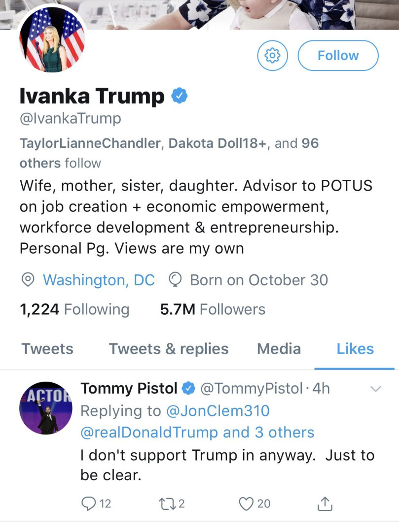Click the verified badge beside Ivanka Trump
The width and height of the screenshot is (399, 532).
pyautogui.click(x=179, y=96)
